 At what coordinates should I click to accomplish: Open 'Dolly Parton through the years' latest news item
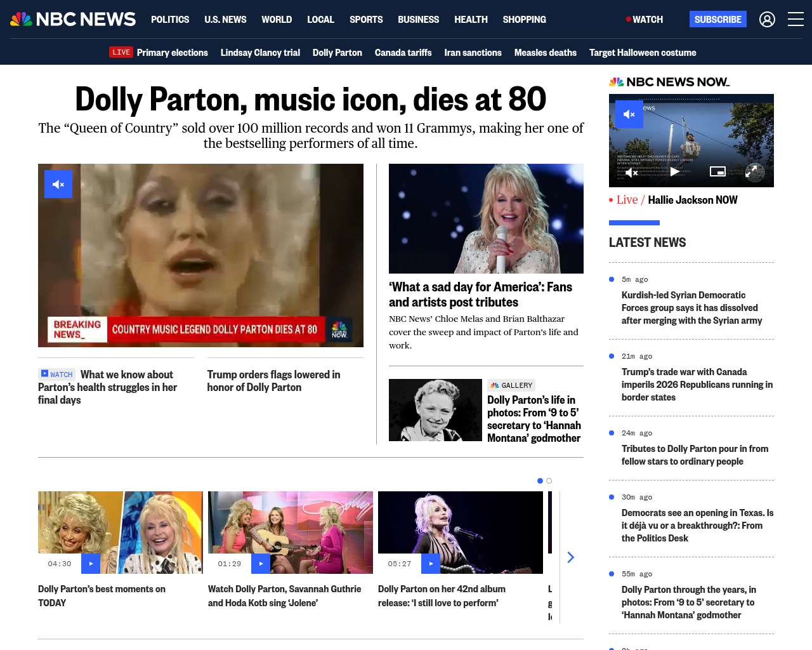(689, 602)
